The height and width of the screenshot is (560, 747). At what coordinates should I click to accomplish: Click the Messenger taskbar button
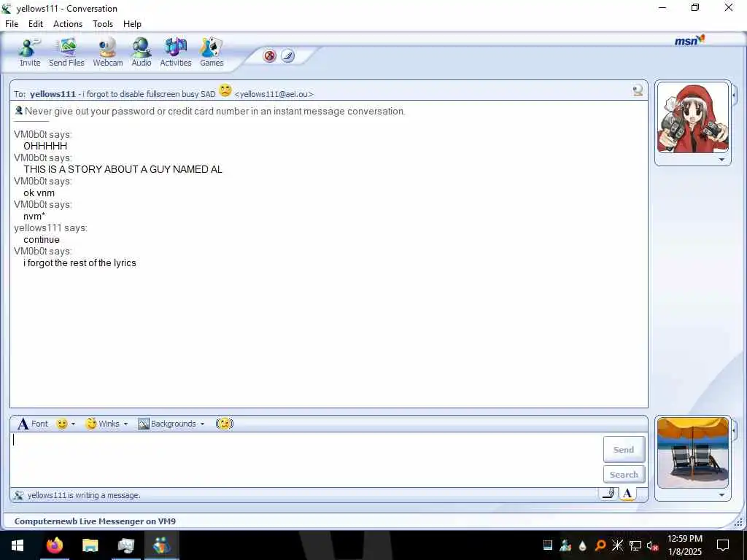coord(161,545)
